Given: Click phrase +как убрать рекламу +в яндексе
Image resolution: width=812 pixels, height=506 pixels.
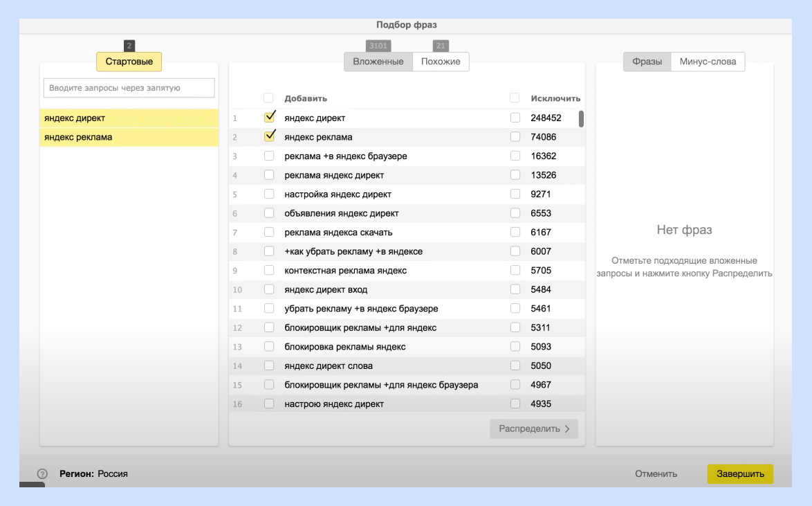Looking at the screenshot, I should (x=353, y=251).
